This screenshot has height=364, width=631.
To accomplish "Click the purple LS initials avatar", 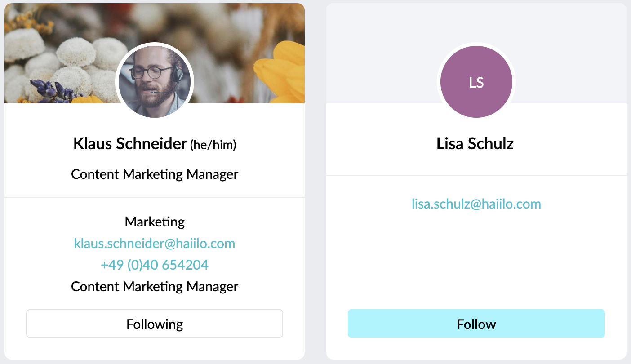I will coord(476,82).
